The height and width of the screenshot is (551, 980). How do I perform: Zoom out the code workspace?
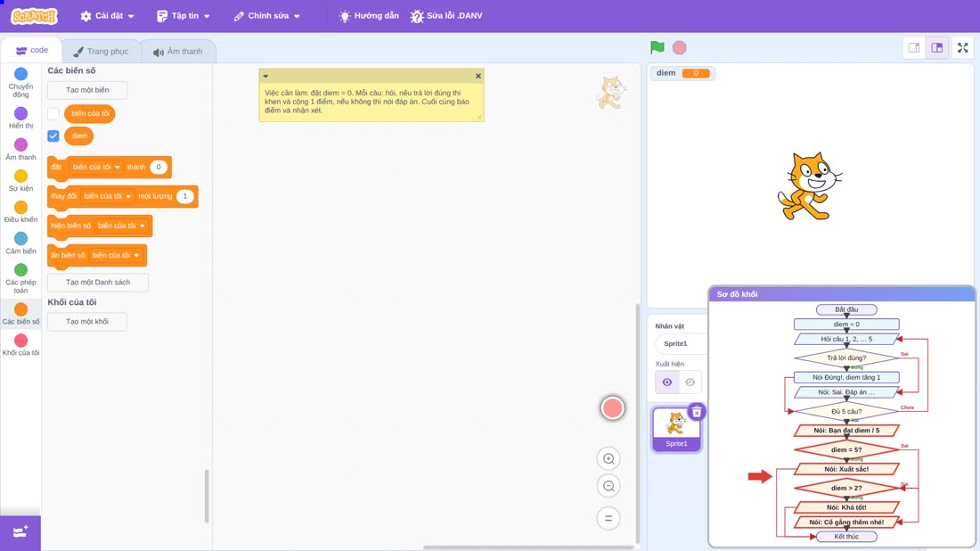(608, 487)
